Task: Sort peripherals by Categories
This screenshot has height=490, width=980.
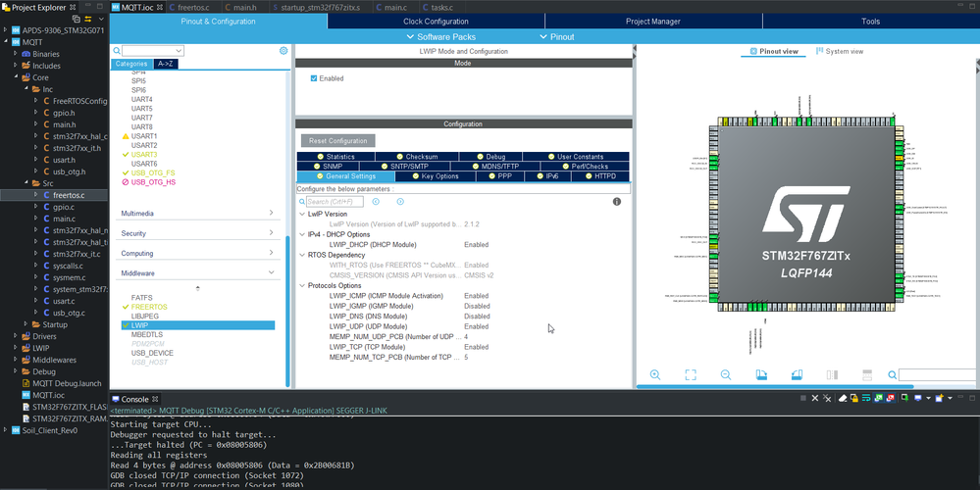Action: click(x=131, y=64)
